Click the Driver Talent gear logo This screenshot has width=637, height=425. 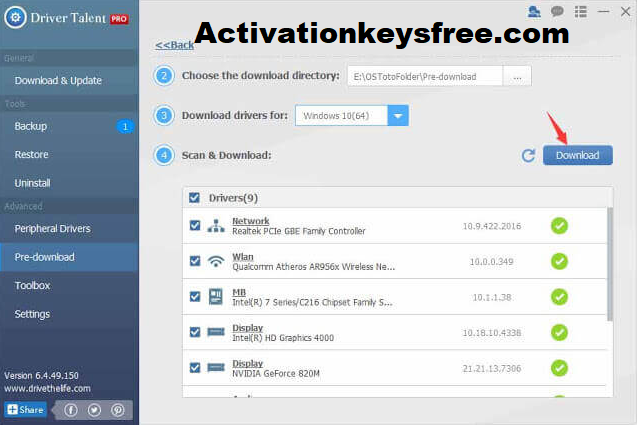tap(15, 17)
